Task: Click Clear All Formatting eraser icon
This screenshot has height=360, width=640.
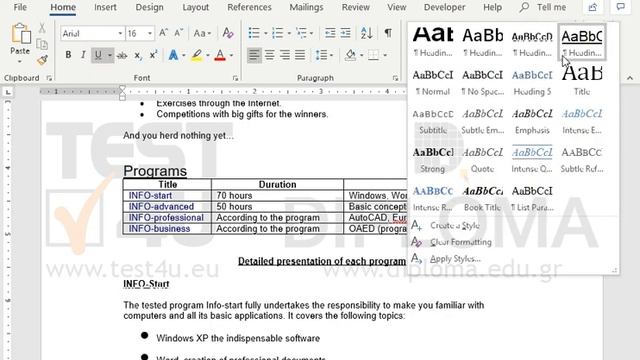Action: coord(228,33)
